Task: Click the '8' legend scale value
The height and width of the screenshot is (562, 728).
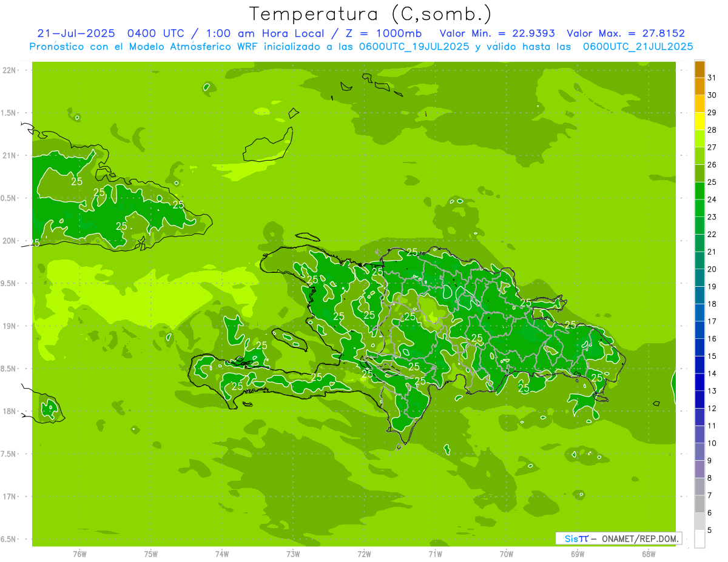Action: coord(710,478)
